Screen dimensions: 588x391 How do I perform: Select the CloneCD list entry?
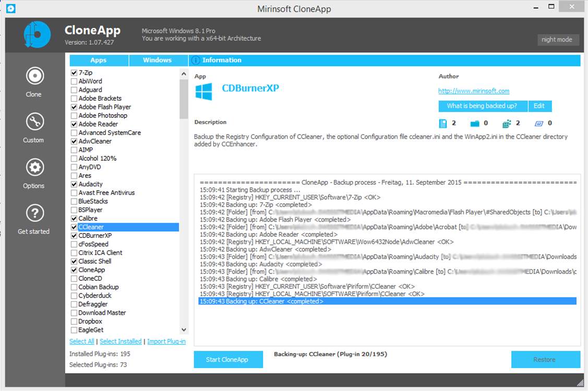[x=90, y=279]
